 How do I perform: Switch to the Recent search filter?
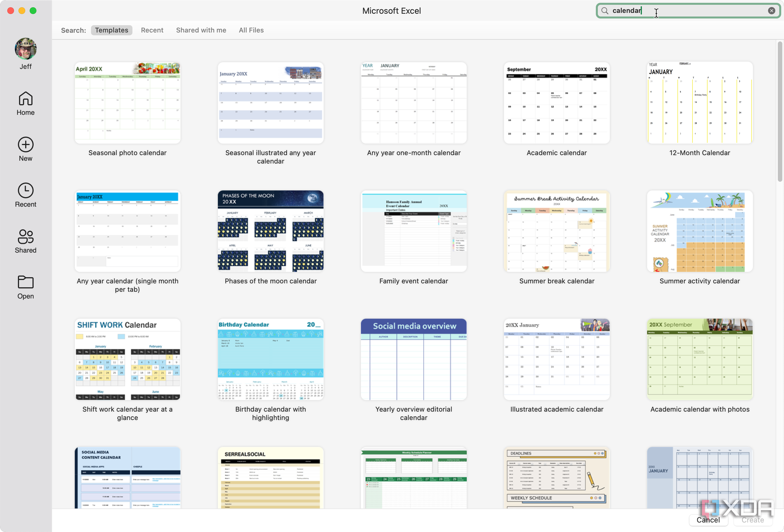(x=152, y=30)
